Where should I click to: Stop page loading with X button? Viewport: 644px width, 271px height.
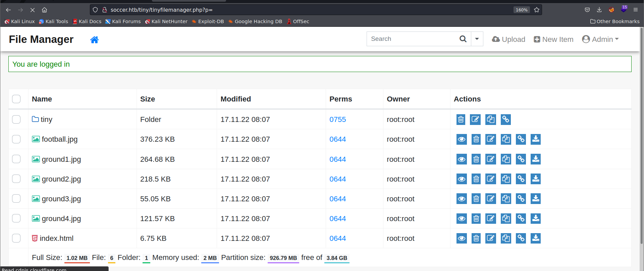coord(33,10)
